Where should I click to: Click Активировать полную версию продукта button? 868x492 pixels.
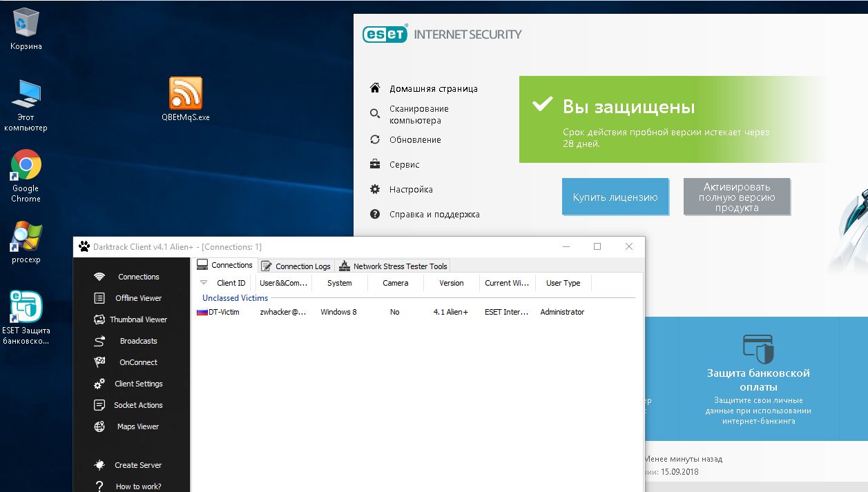pos(737,197)
